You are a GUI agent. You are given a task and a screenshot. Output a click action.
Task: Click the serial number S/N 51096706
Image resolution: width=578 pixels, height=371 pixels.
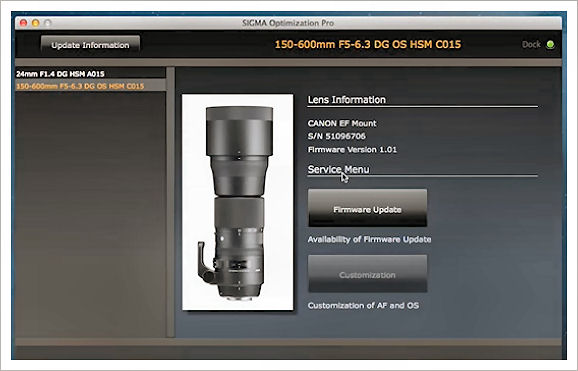coord(337,136)
